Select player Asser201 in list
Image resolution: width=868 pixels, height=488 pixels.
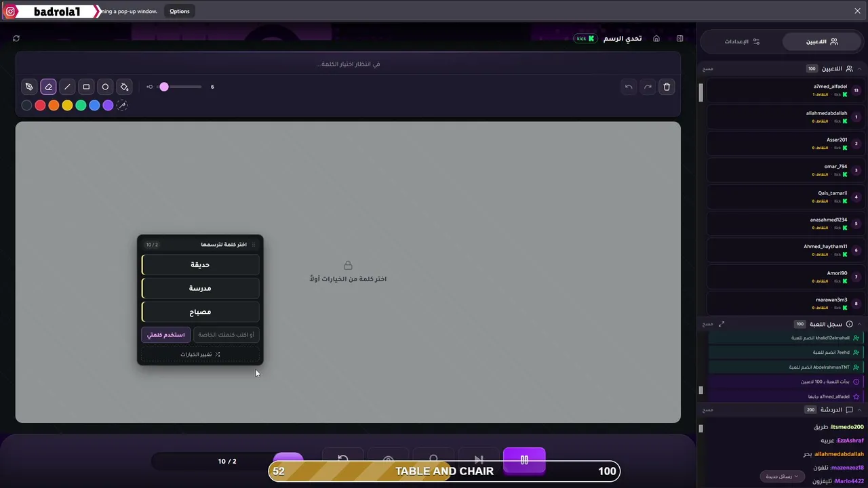785,143
